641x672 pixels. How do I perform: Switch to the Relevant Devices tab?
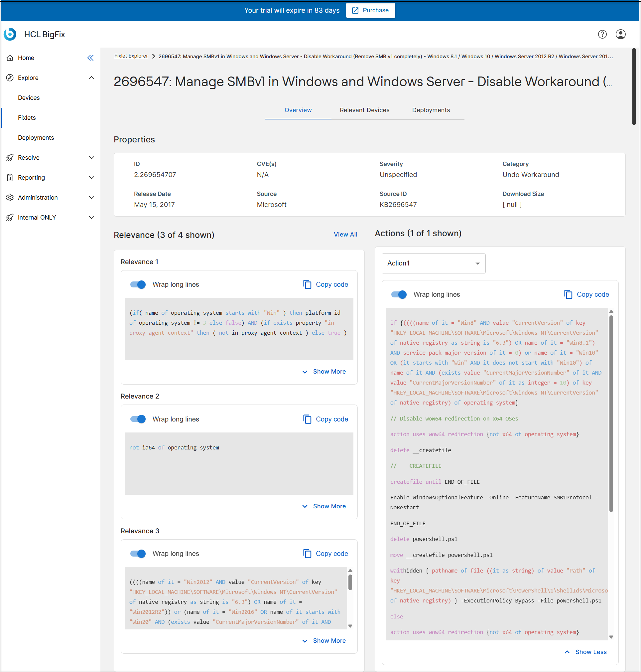pyautogui.click(x=364, y=110)
